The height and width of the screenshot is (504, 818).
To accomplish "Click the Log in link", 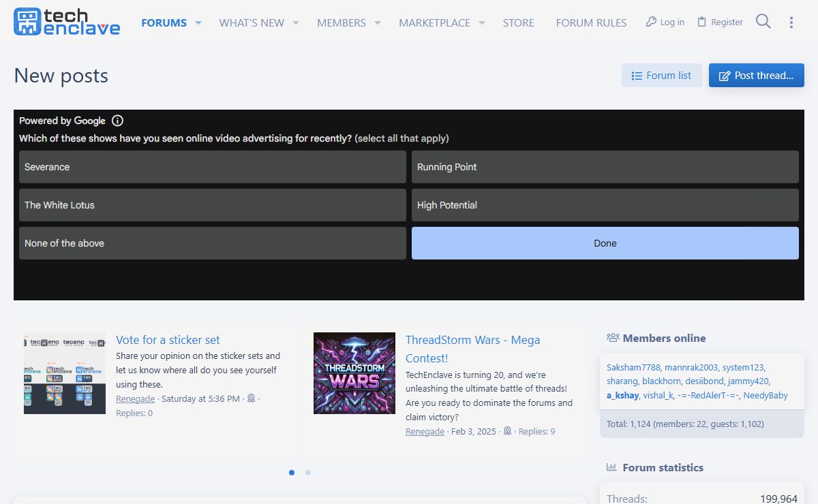I will [x=665, y=22].
